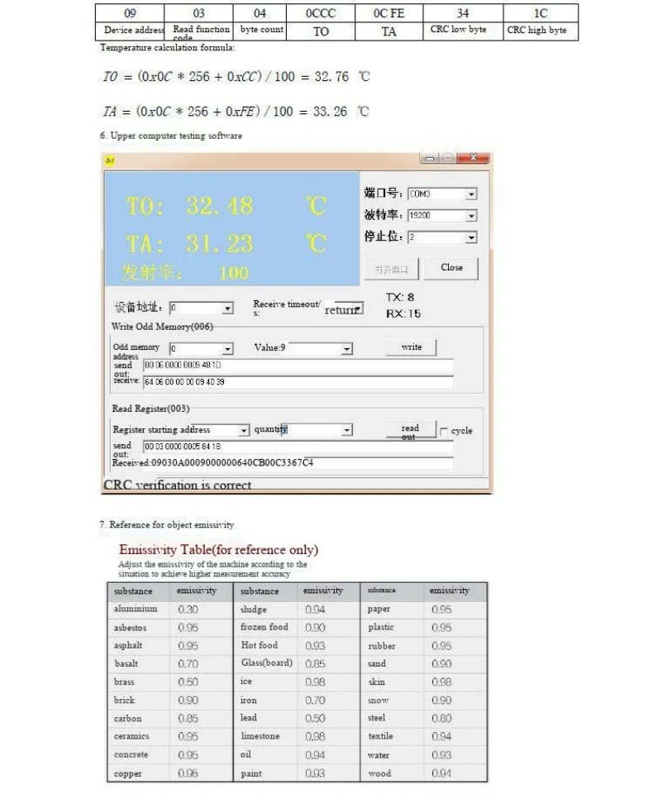The height and width of the screenshot is (794, 672).
Task: Expand the Odd memory address dropdown
Action: (x=227, y=349)
